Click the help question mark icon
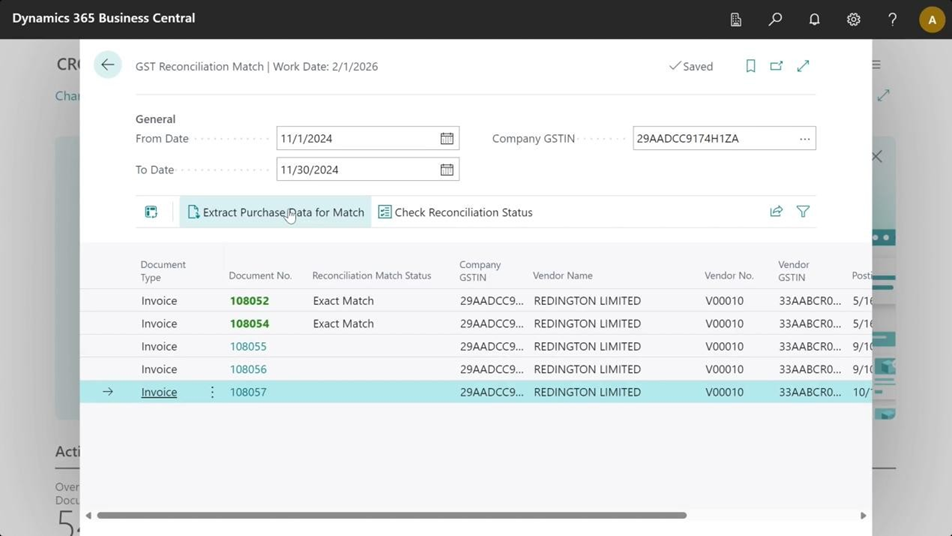Viewport: 952px width, 536px height. [892, 19]
